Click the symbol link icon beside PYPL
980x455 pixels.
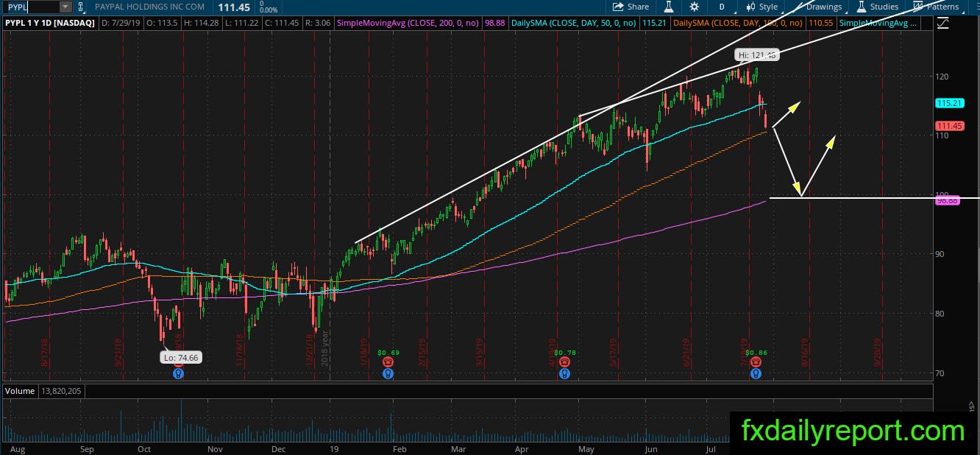[x=80, y=7]
